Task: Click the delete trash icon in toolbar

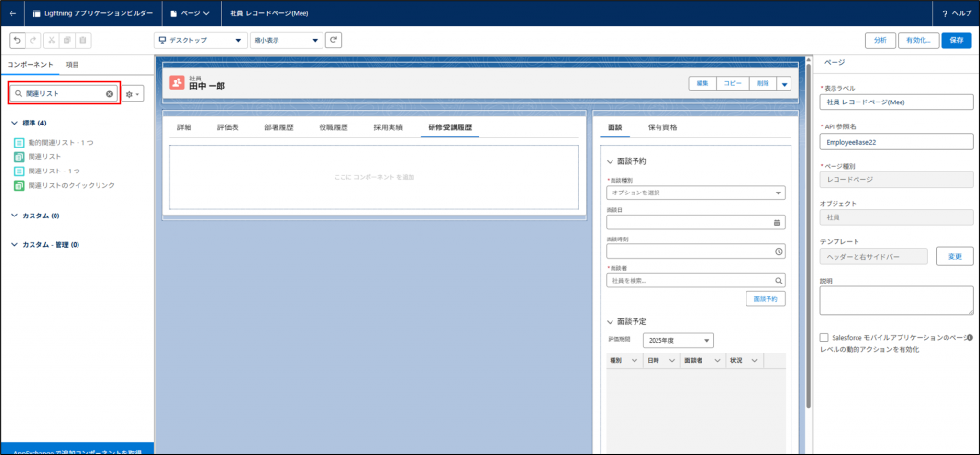Action: (x=84, y=40)
